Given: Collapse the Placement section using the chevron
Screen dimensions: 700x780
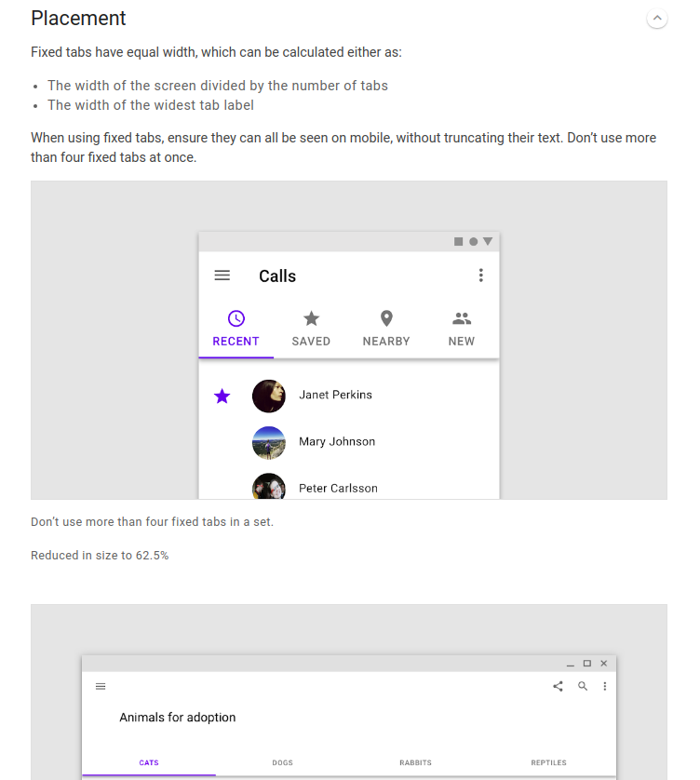Looking at the screenshot, I should tap(656, 18).
